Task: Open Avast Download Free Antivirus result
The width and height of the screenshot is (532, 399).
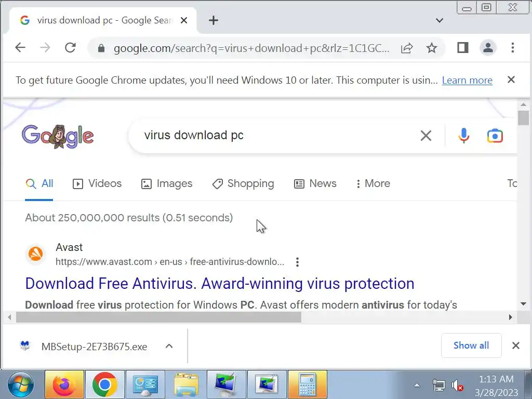Action: [220, 284]
